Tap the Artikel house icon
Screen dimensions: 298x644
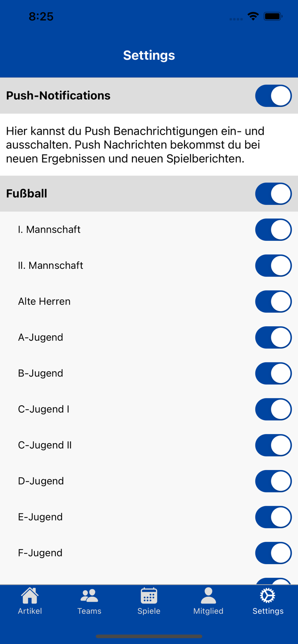(x=30, y=596)
